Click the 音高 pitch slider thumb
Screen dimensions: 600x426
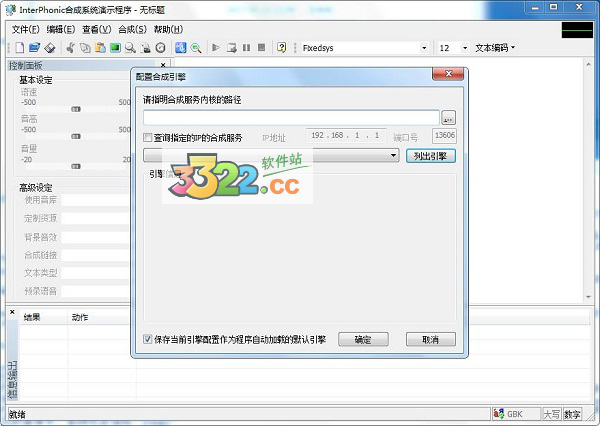tap(76, 137)
